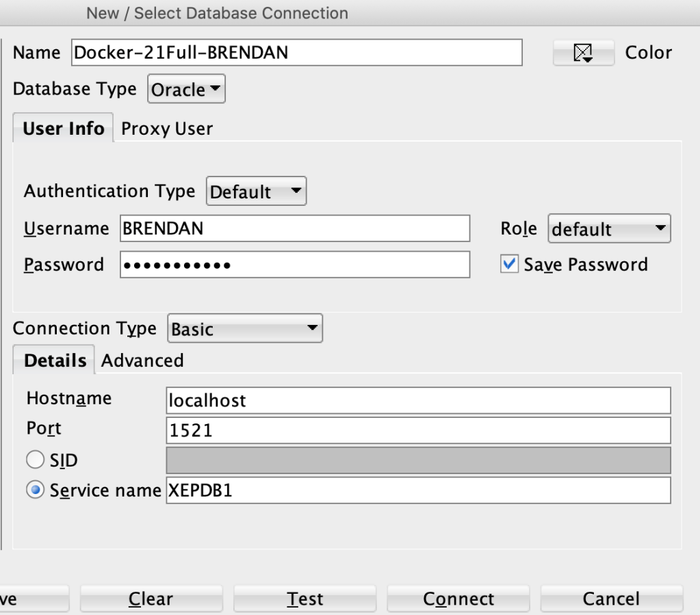Expand the Database Type dropdown

[186, 90]
